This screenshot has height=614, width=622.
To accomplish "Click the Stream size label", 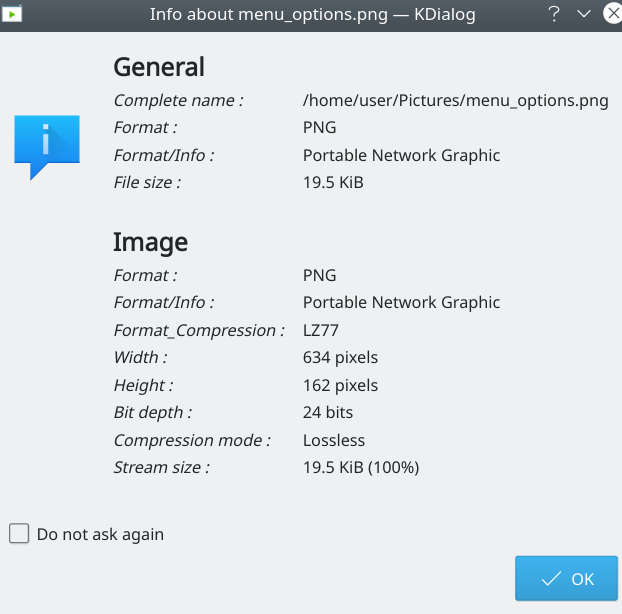I will point(161,468).
